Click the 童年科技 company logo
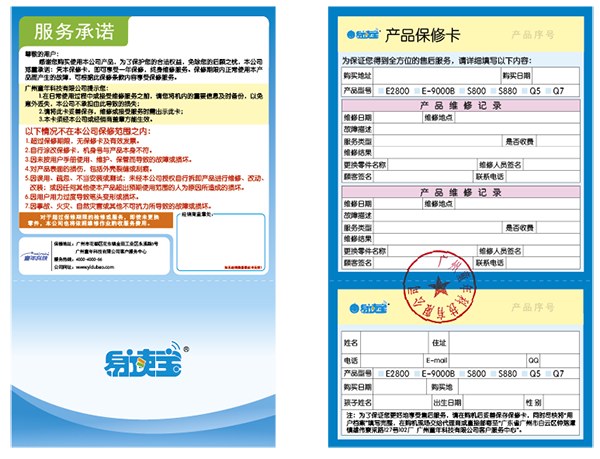 tap(35, 256)
